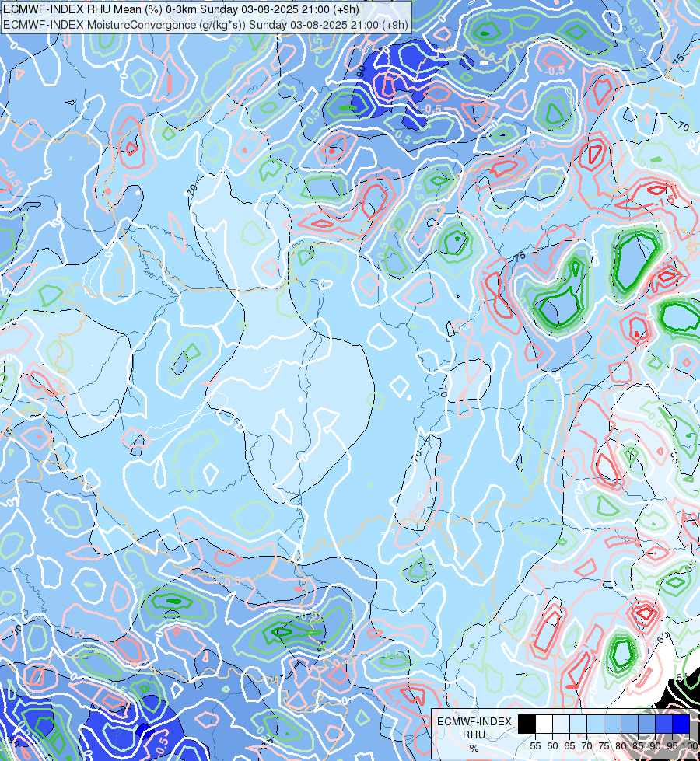
Task: Pick the 90–95 royal blue legend swatch
Action: pyautogui.click(x=663, y=724)
